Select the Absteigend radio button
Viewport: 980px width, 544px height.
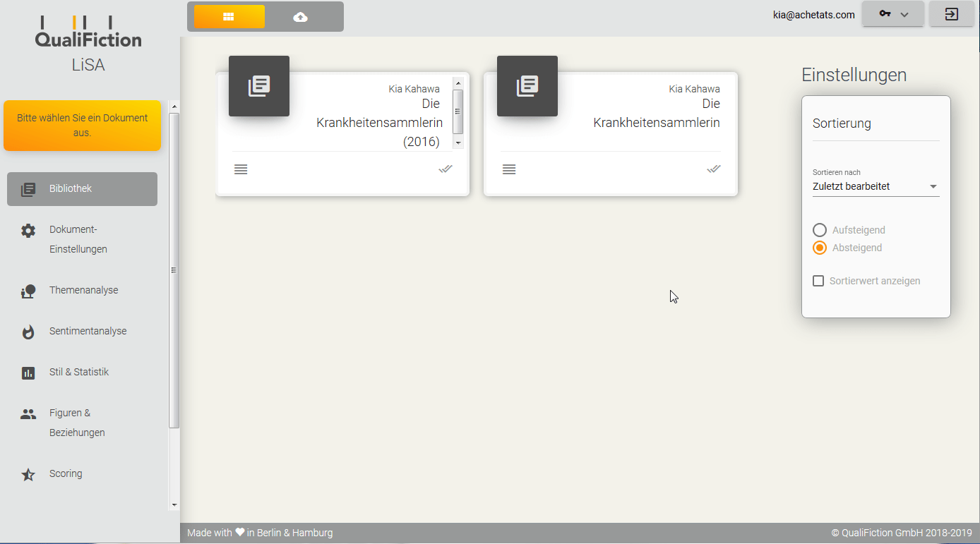(820, 248)
